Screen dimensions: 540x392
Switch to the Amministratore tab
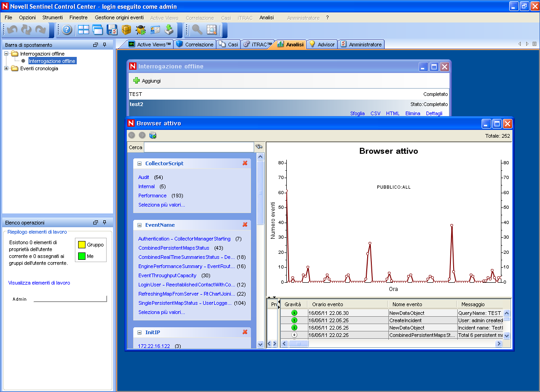point(361,45)
